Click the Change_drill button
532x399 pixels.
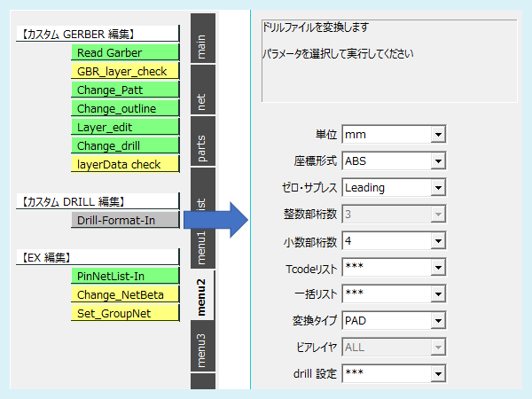(125, 145)
